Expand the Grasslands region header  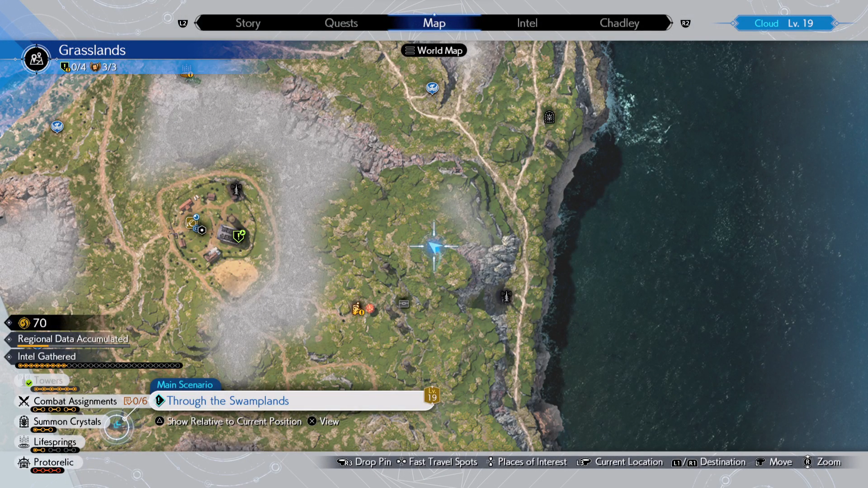[92, 50]
